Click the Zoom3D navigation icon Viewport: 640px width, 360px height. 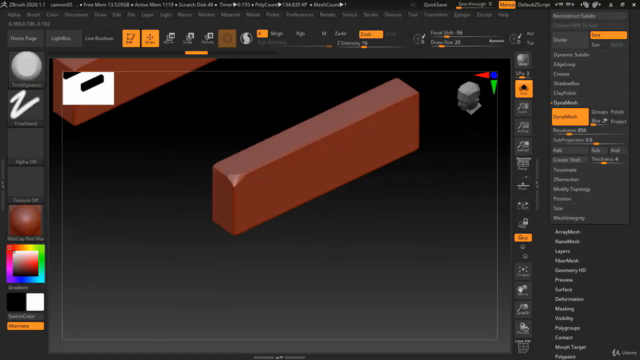[x=523, y=309]
